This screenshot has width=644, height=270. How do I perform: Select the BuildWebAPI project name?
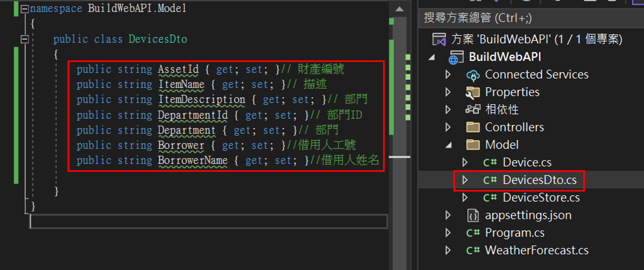(505, 57)
